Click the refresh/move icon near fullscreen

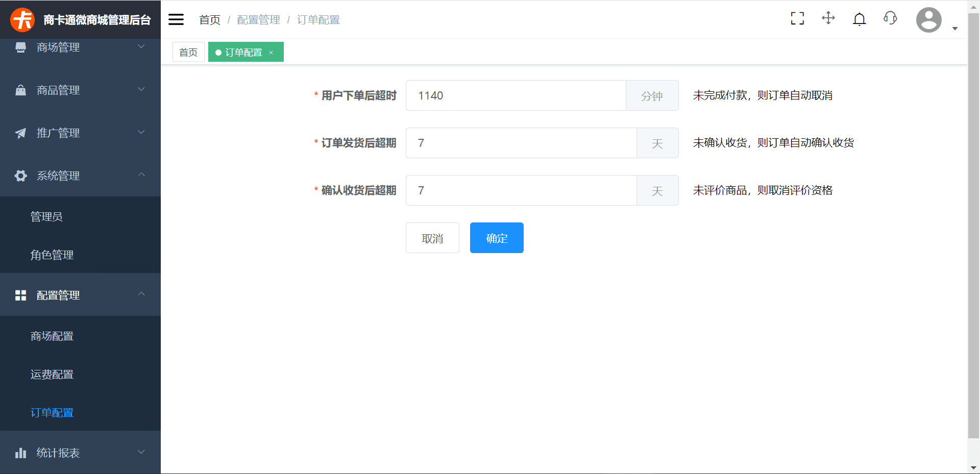[x=828, y=18]
